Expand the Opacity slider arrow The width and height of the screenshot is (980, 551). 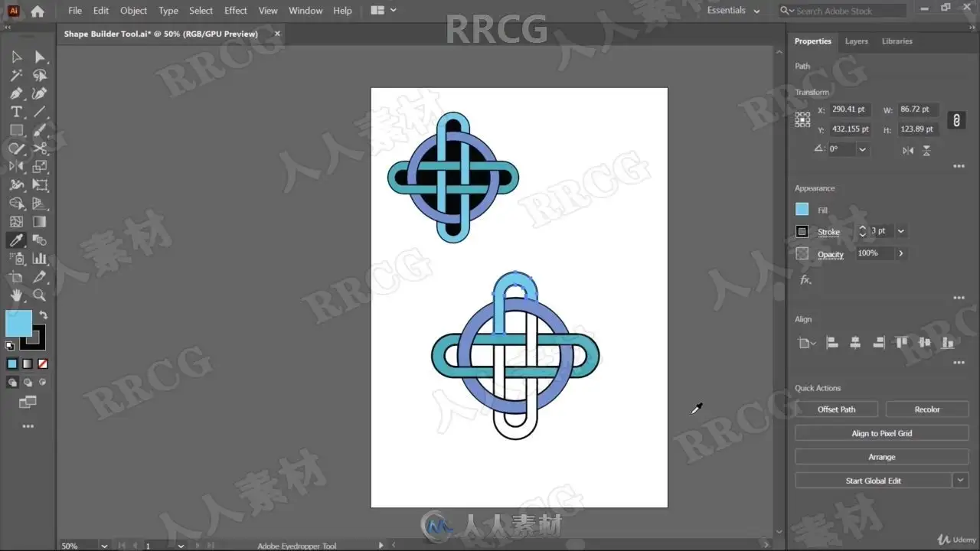(x=900, y=253)
